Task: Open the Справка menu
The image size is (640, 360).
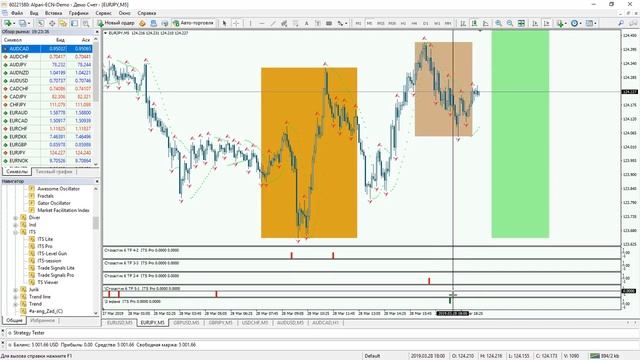Action: pyautogui.click(x=147, y=13)
